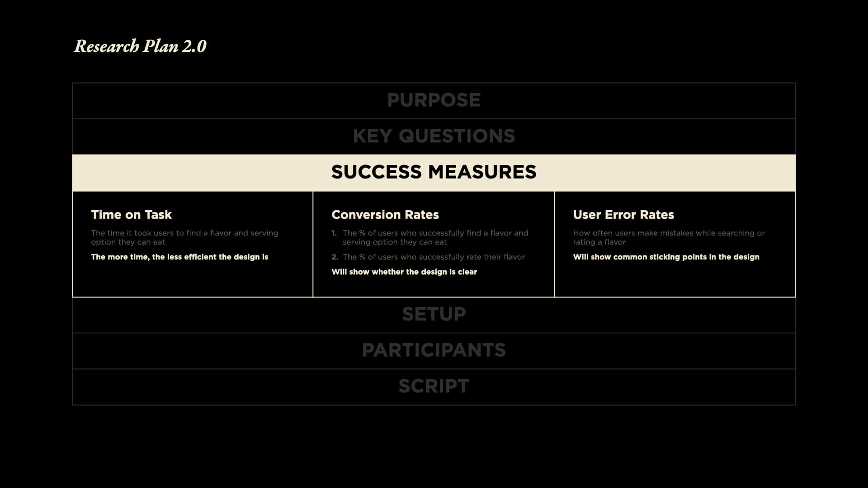Collapse the SUCCESS MEASURES header bar
This screenshot has width=868, height=488.
click(x=434, y=172)
